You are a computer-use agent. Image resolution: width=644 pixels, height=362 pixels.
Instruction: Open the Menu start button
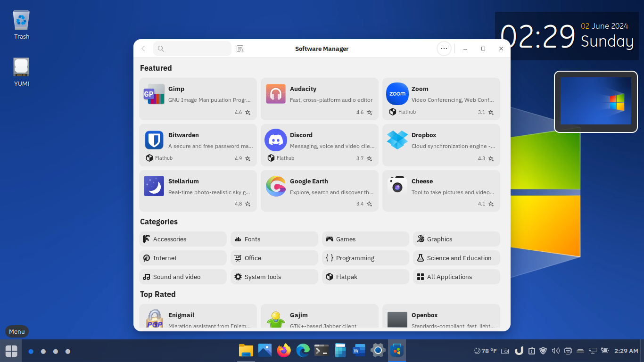(11, 351)
